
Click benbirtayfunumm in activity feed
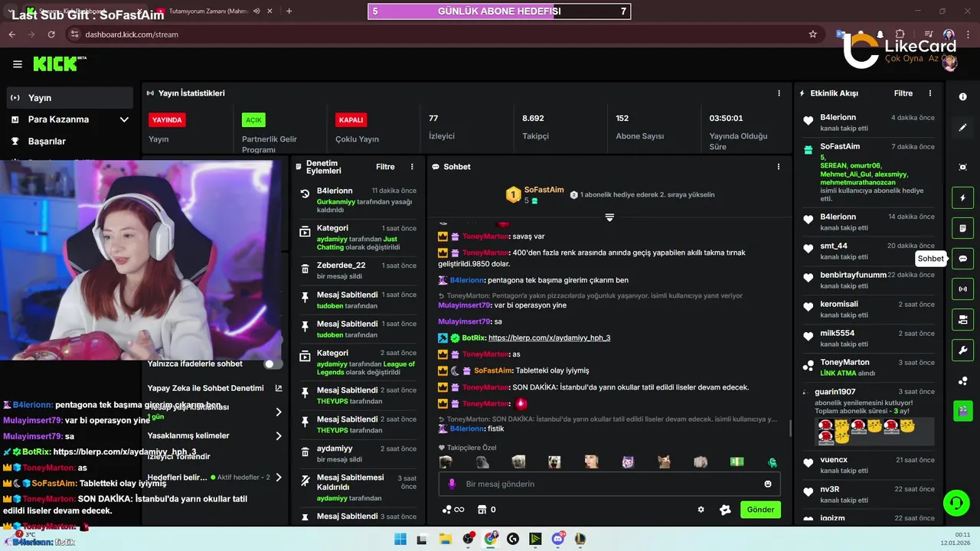[853, 275]
